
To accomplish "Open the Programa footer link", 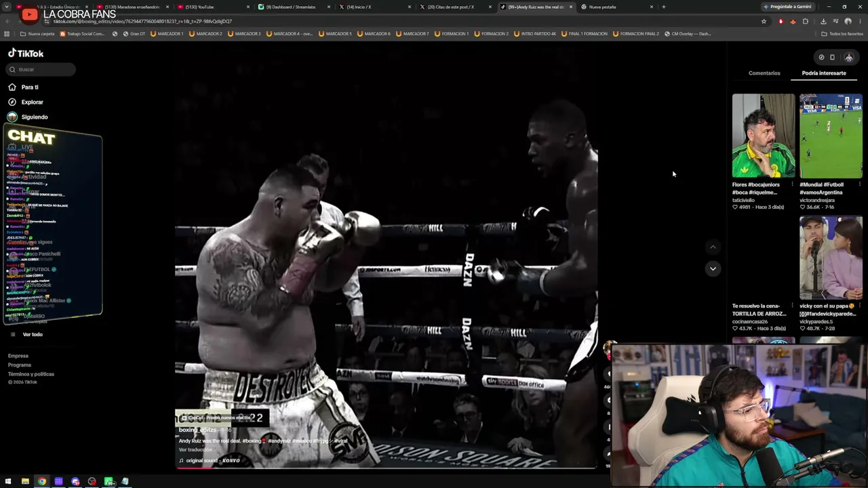I will pyautogui.click(x=20, y=365).
